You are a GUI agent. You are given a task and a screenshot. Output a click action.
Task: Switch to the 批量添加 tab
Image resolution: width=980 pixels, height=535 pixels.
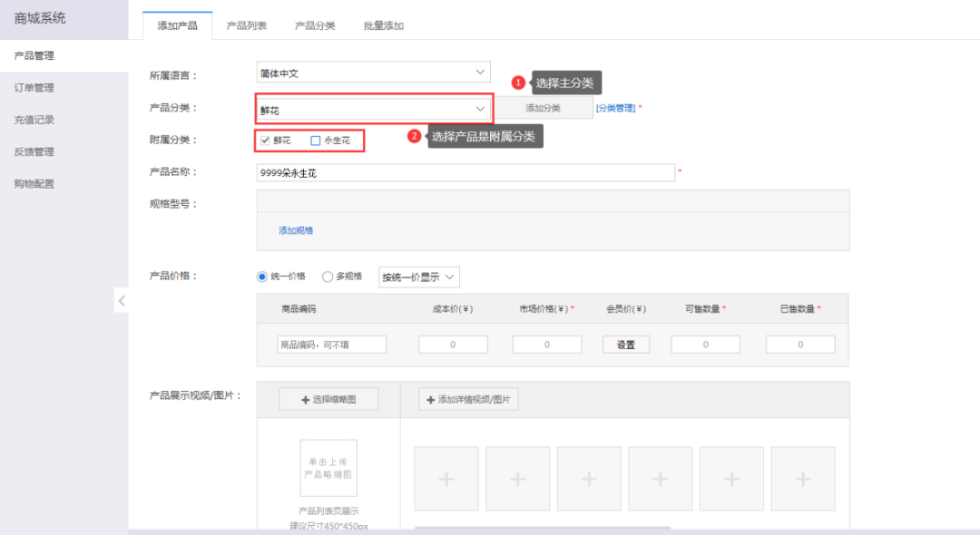pyautogui.click(x=384, y=25)
